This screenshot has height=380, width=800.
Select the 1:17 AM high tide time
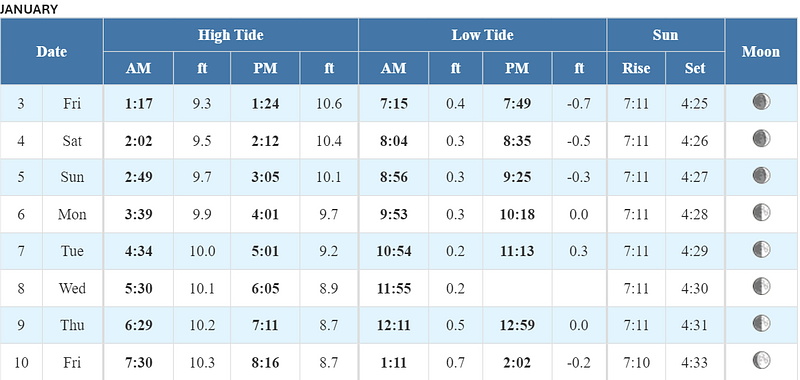pyautogui.click(x=138, y=104)
